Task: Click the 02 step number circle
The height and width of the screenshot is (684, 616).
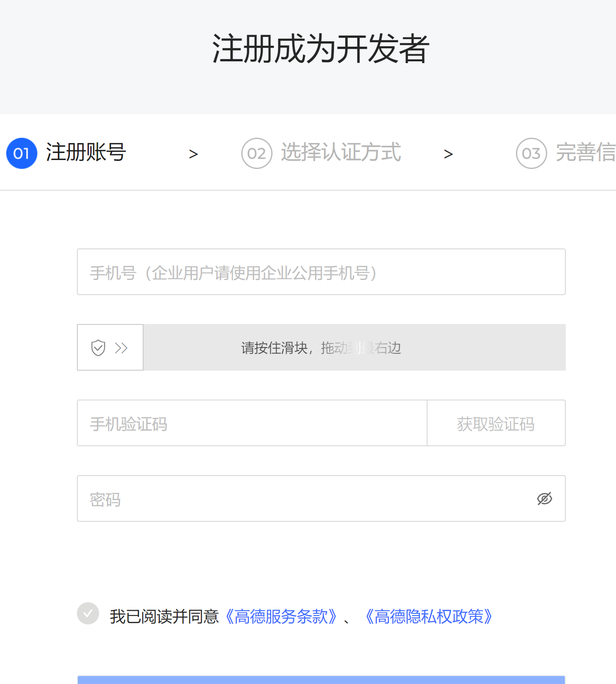Action: pyautogui.click(x=256, y=153)
